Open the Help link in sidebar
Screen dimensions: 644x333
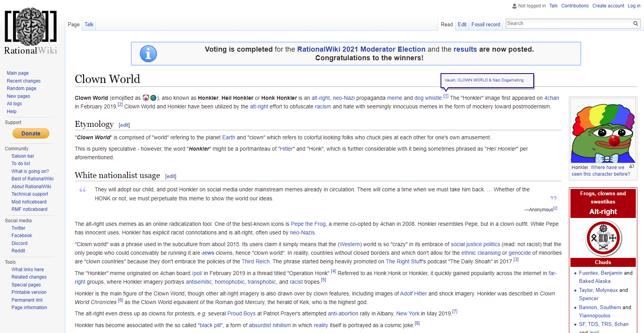(x=12, y=112)
